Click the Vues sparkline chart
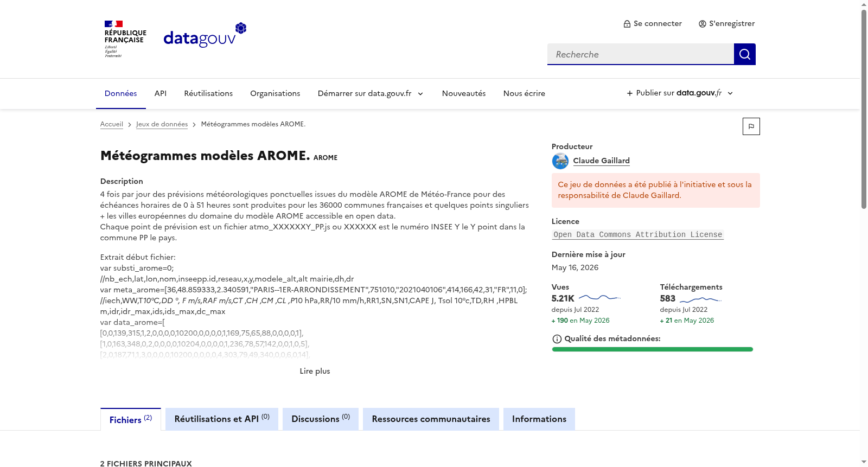Image resolution: width=868 pixels, height=467 pixels. point(599,298)
